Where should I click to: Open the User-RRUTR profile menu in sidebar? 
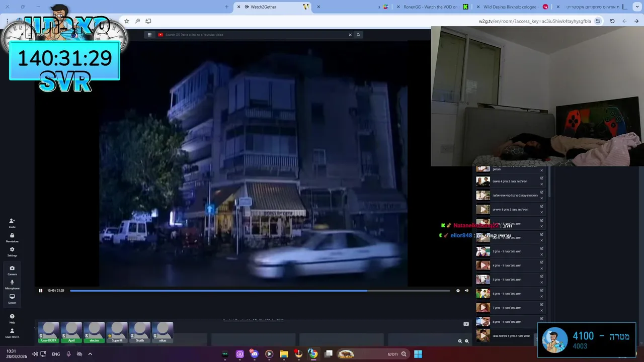pyautogui.click(x=12, y=333)
